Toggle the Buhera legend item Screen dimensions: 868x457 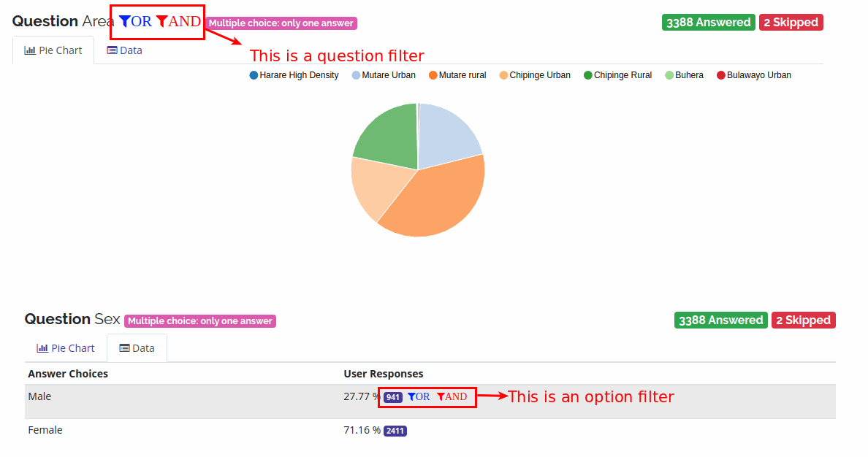pyautogui.click(x=684, y=75)
